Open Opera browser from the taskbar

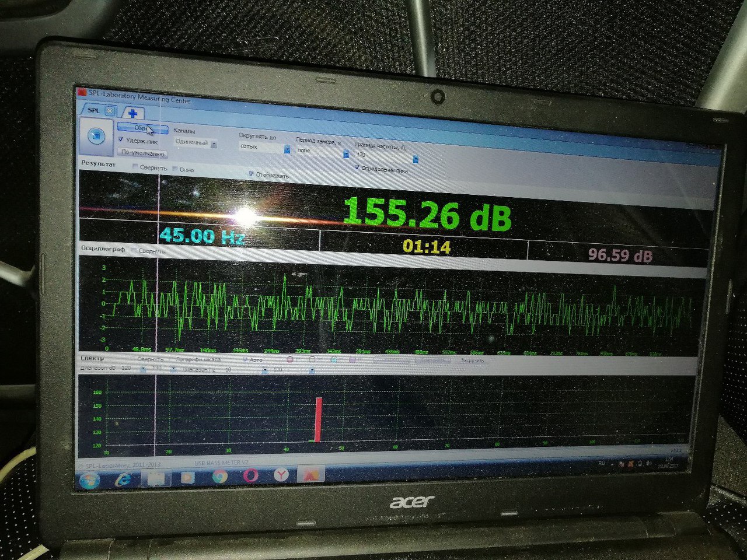coord(250,476)
